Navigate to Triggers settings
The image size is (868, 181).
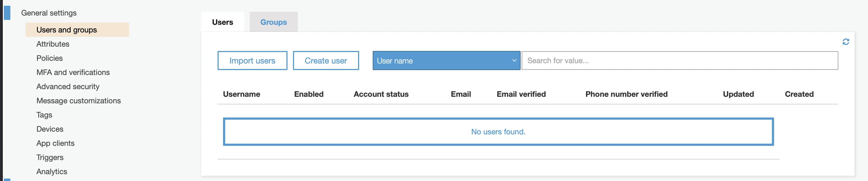(x=50, y=157)
